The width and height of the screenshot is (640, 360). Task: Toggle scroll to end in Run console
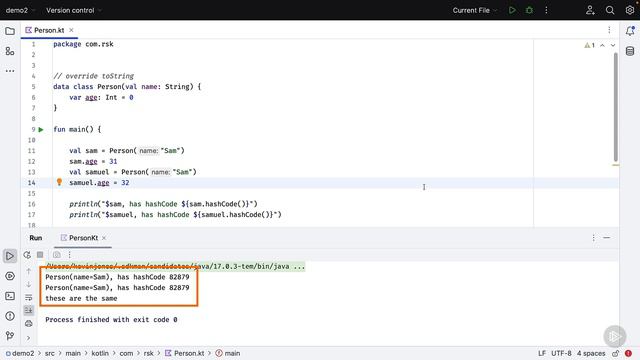tap(29, 311)
